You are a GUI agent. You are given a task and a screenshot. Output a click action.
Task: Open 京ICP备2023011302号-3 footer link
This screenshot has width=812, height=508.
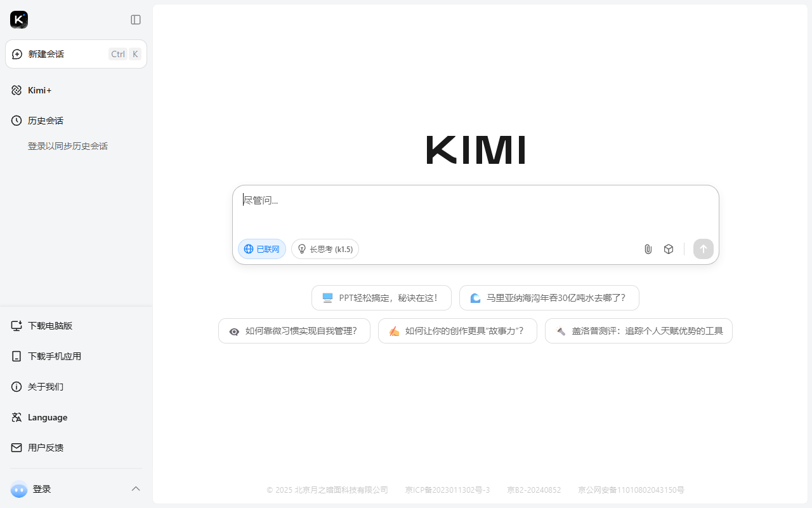447,490
